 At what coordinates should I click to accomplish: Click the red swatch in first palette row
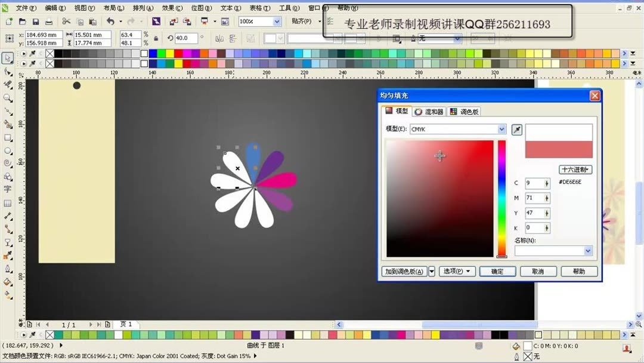pos(178,54)
